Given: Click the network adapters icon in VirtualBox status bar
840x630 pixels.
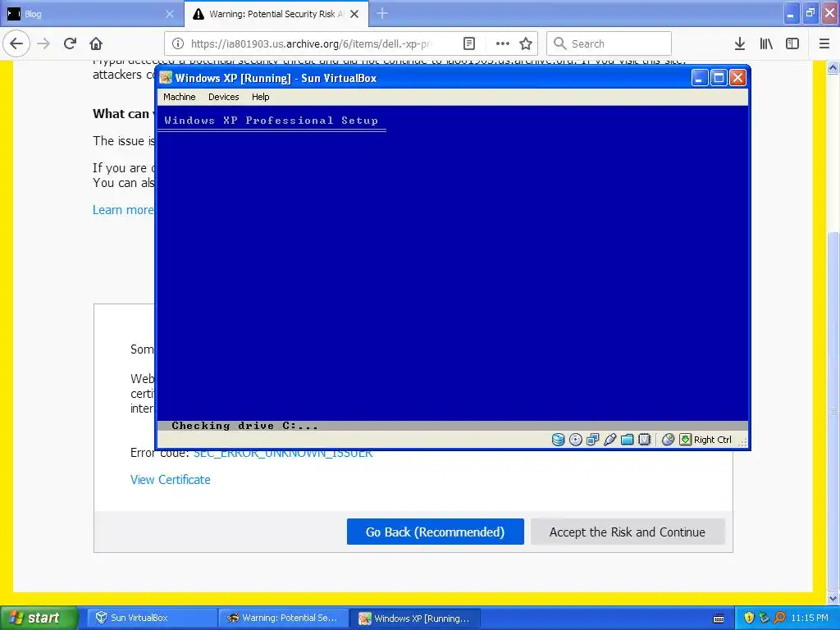Looking at the screenshot, I should pos(592,440).
